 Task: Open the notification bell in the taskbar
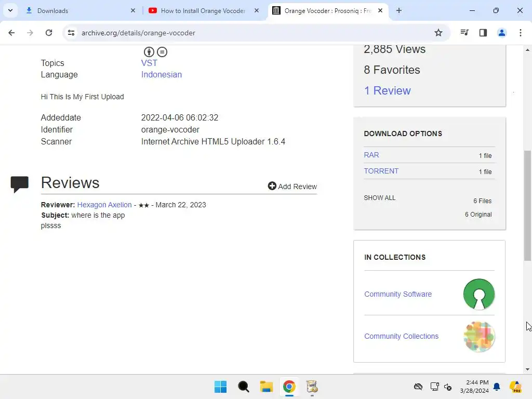pyautogui.click(x=497, y=387)
